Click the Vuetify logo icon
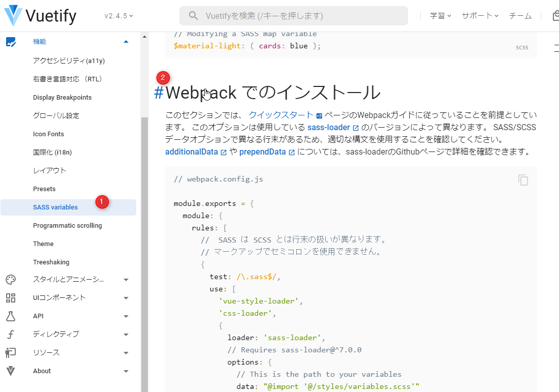 click(14, 16)
